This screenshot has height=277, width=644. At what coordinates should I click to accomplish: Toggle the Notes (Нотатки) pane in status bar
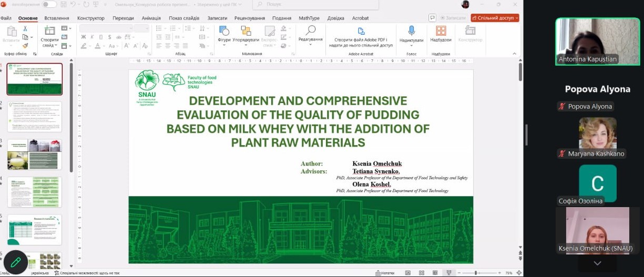(x=385, y=273)
